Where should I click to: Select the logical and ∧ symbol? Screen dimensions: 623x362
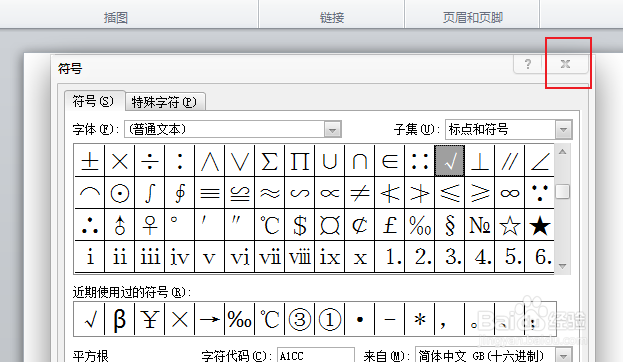coord(210,161)
